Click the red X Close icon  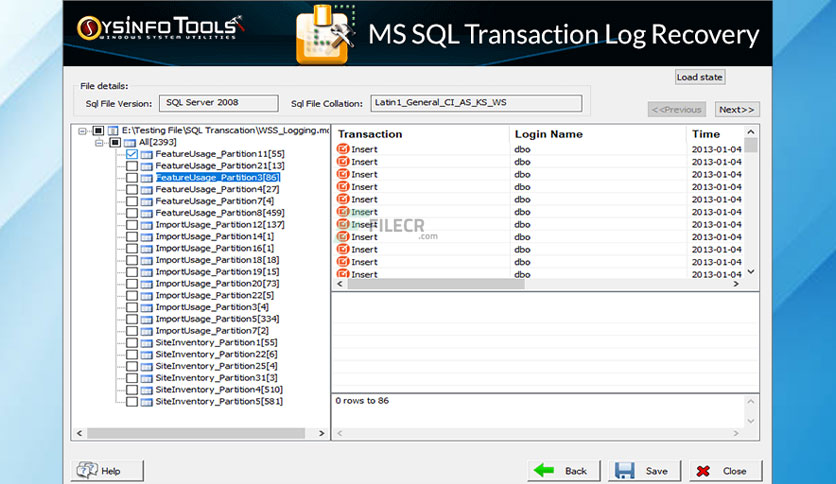click(703, 471)
